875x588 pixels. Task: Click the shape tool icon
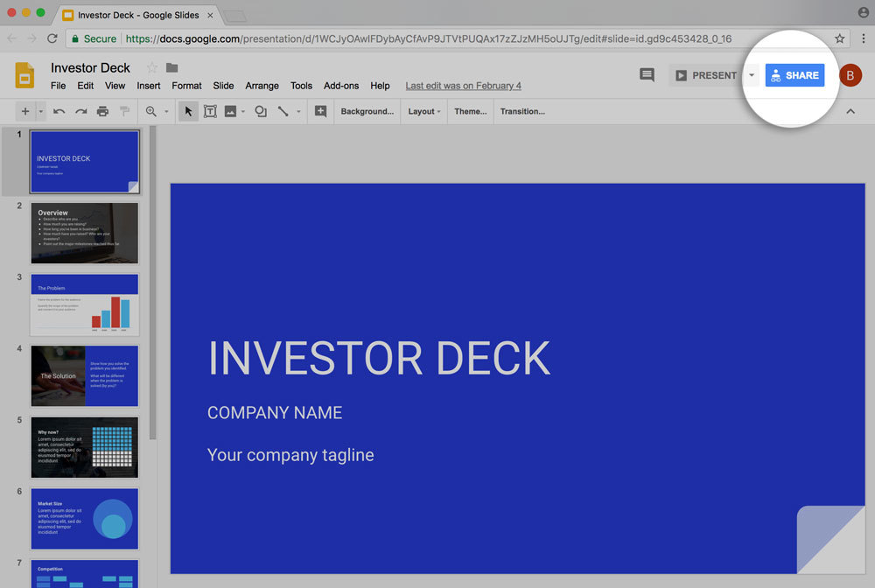click(261, 112)
